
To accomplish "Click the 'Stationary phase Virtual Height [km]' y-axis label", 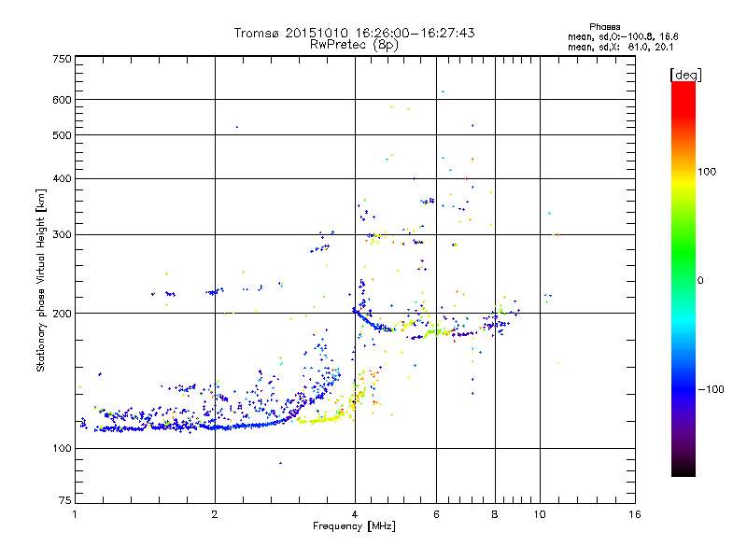I will pos(41,281).
